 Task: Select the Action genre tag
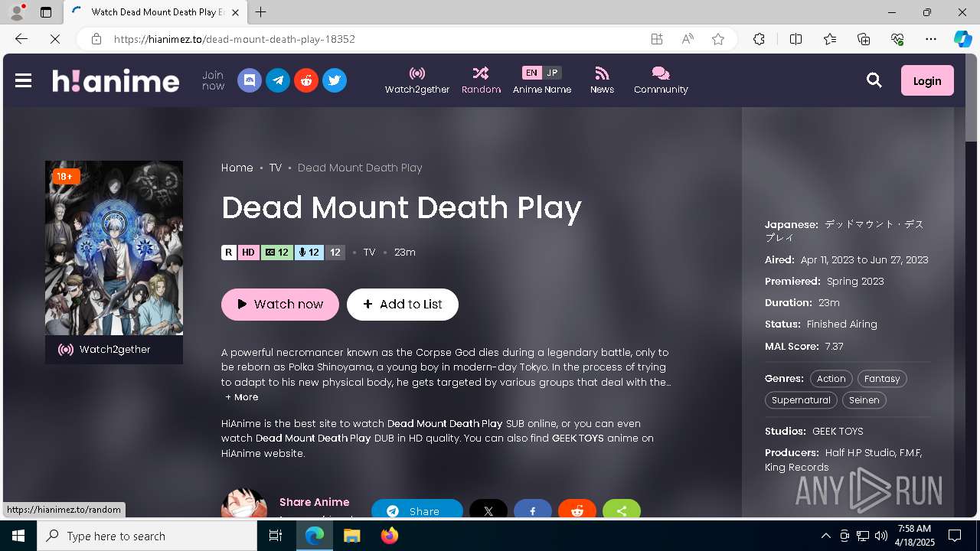831,379
